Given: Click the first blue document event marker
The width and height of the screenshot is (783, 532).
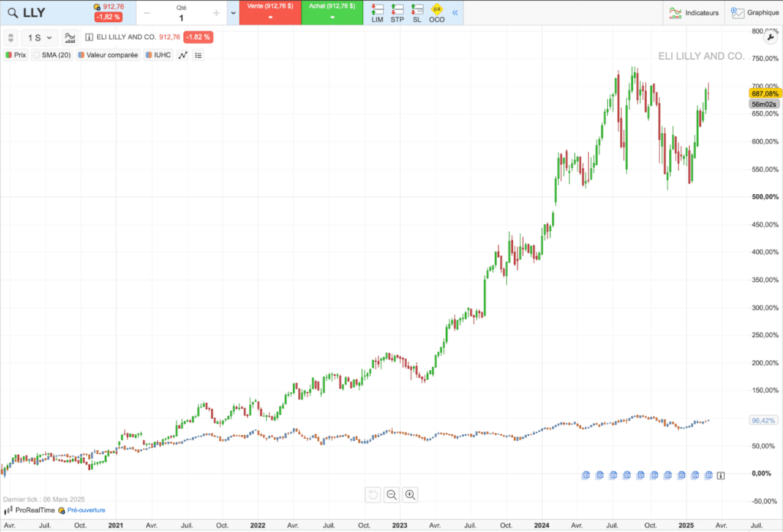Looking at the screenshot, I should [586, 475].
